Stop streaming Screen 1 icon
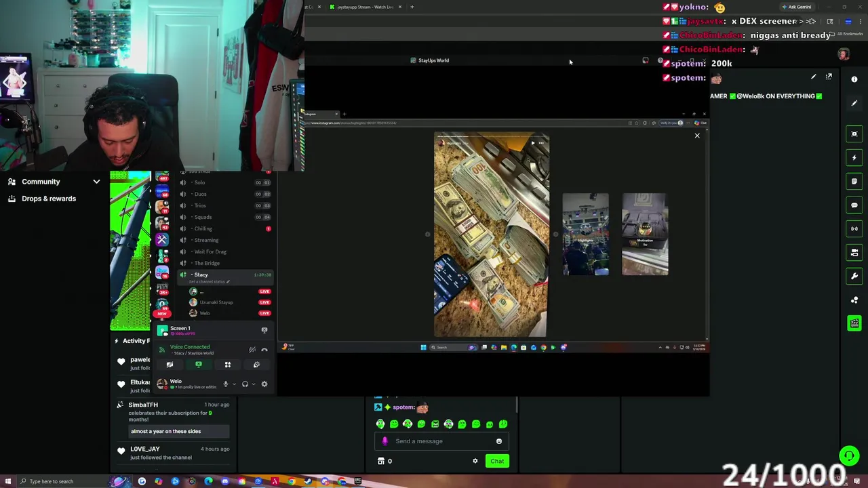The height and width of the screenshot is (488, 868). (x=264, y=330)
